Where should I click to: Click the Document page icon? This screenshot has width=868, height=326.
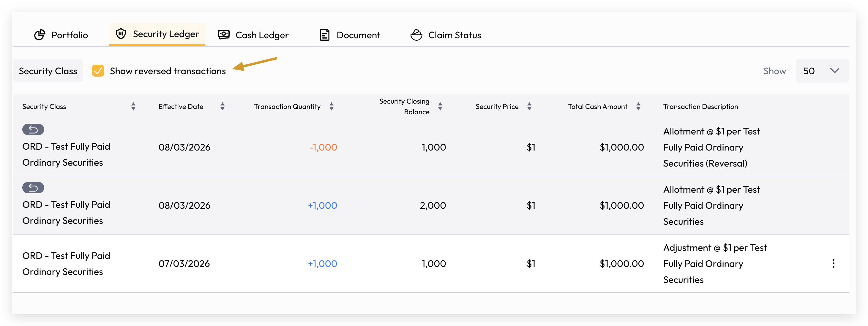[x=324, y=35]
